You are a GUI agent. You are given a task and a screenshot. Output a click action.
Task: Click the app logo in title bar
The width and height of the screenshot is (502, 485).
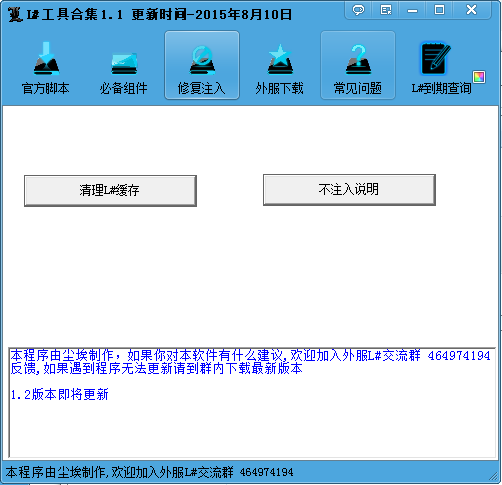pos(15,14)
